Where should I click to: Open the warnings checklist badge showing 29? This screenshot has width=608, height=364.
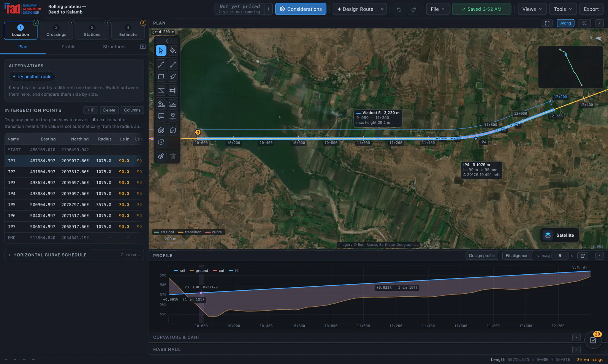coord(593,340)
